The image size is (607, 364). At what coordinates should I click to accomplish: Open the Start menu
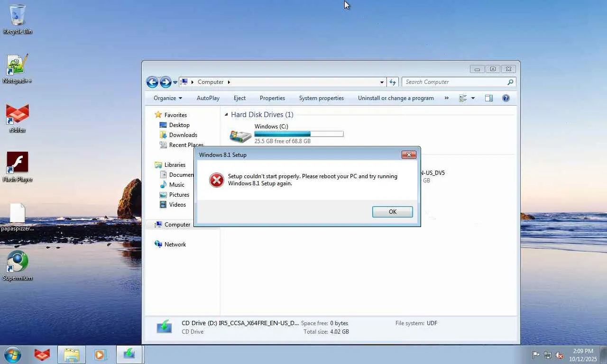(13, 355)
